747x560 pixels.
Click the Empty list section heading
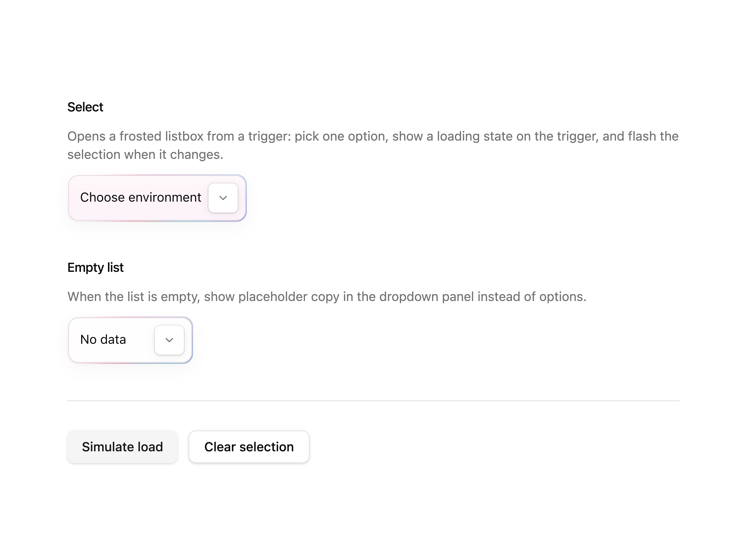(x=96, y=267)
